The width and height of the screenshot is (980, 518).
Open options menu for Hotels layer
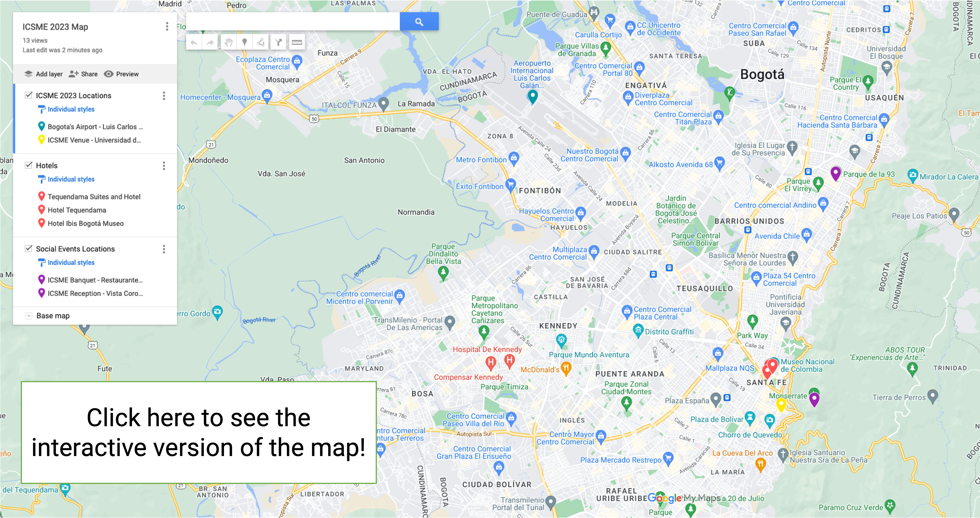coord(164,166)
